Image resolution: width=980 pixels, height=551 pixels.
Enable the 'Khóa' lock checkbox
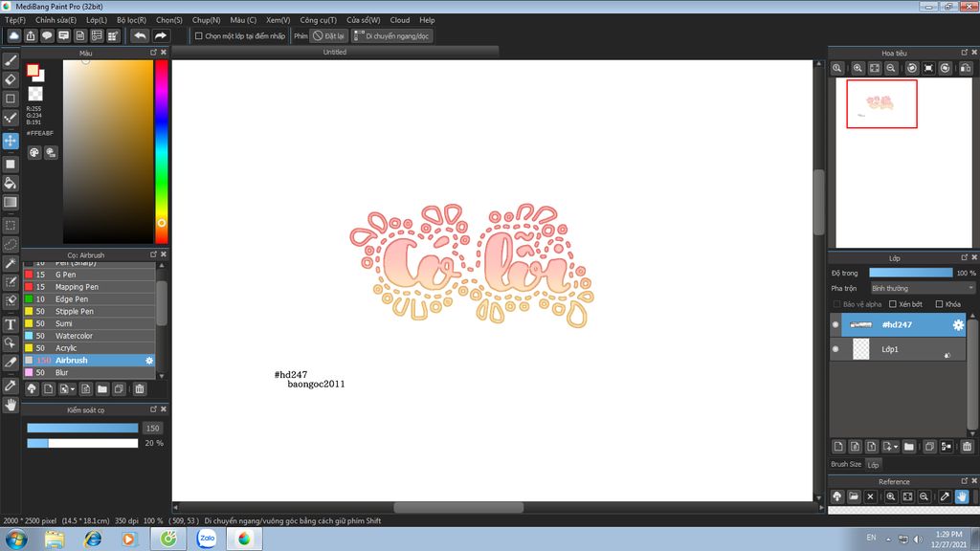pos(939,304)
